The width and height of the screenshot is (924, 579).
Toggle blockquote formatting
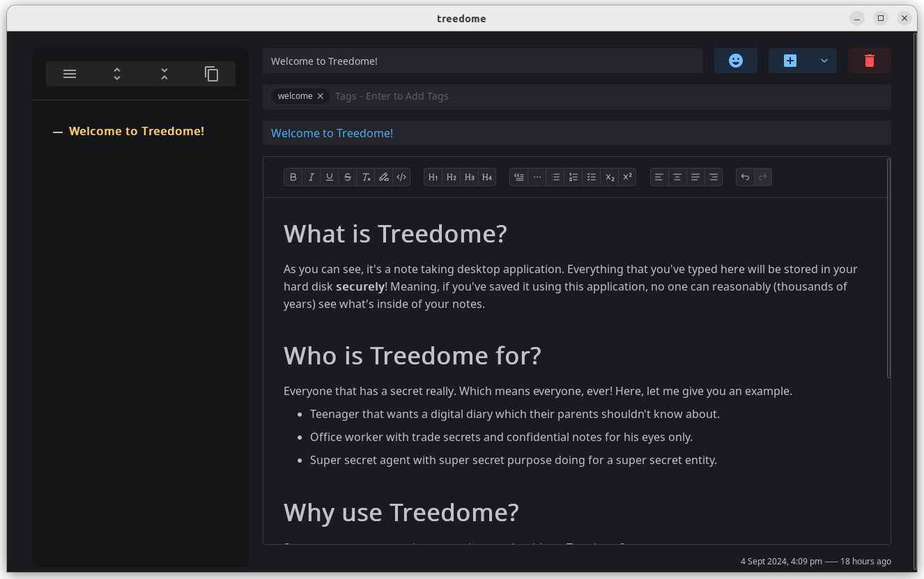click(518, 177)
